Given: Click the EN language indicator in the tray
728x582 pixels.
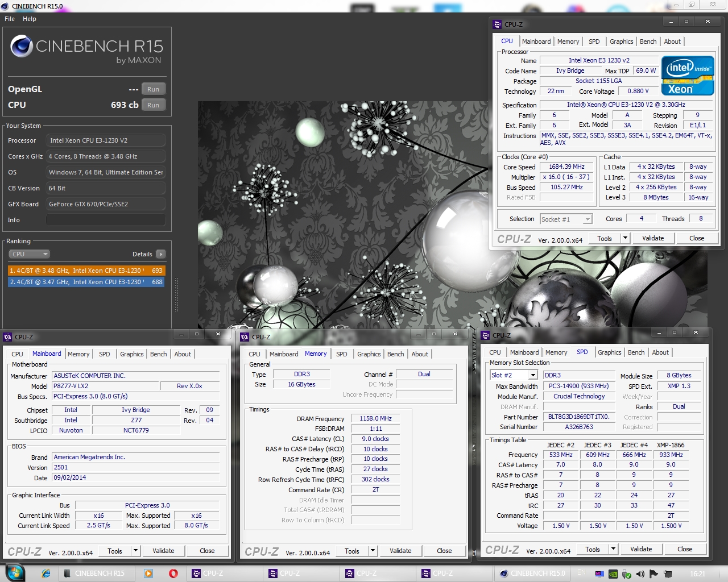Looking at the screenshot, I should (x=581, y=572).
